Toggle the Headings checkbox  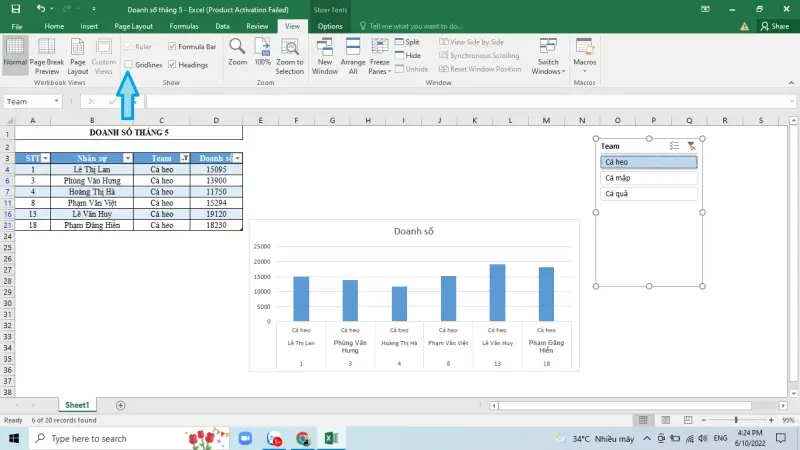coord(173,64)
